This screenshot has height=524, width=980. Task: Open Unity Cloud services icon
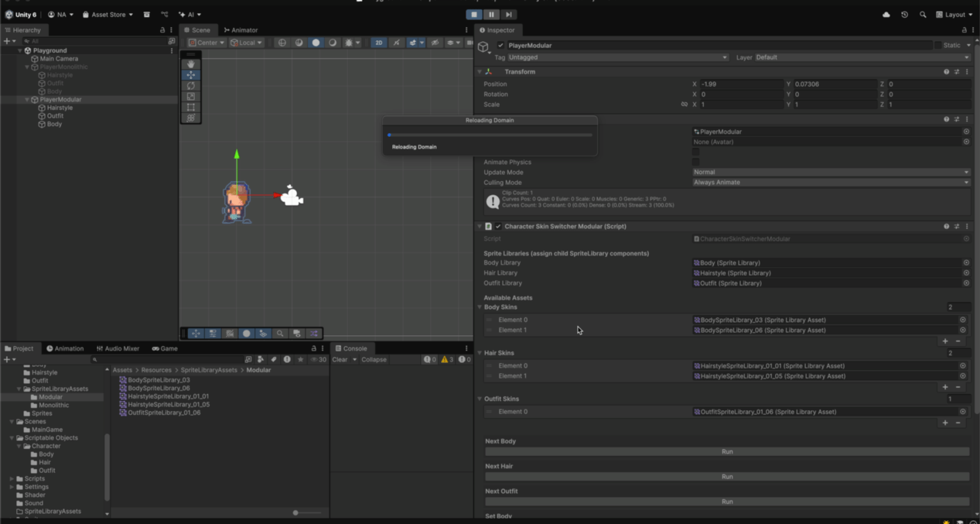tap(886, 15)
